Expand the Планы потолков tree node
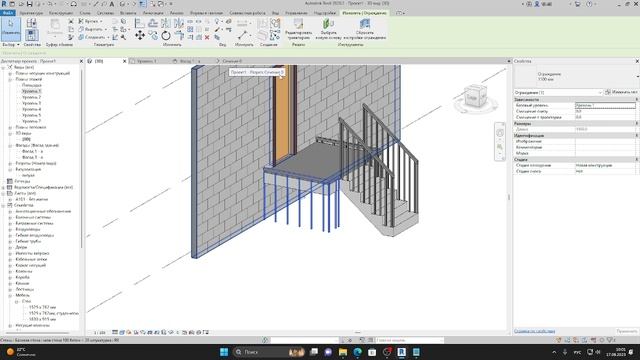 point(10,127)
